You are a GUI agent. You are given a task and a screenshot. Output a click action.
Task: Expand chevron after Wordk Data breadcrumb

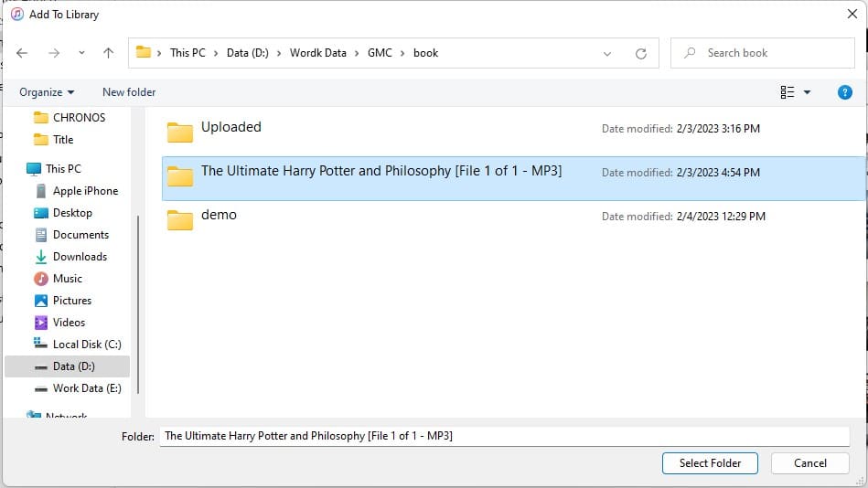tap(357, 53)
